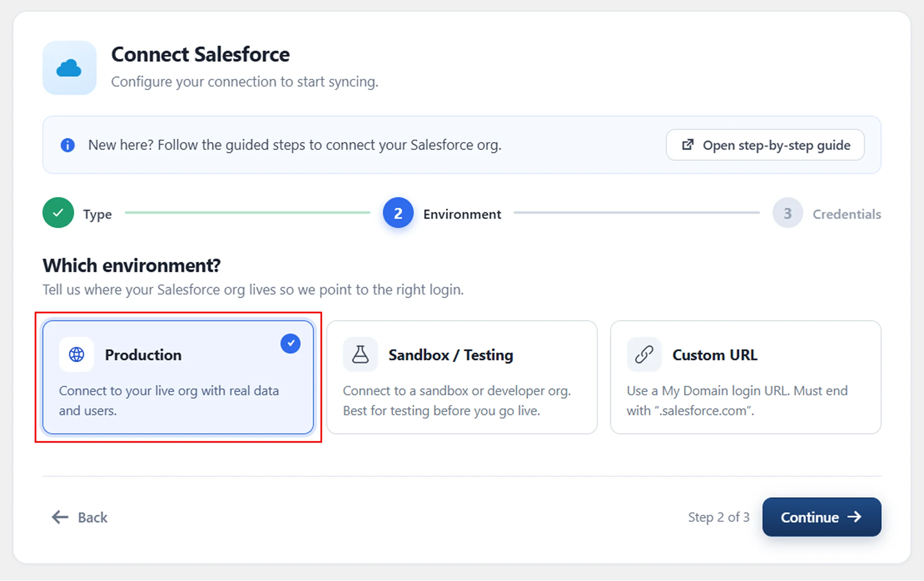The image size is (924, 581).
Task: Click the green completed Type step checkmark
Action: tap(58, 213)
